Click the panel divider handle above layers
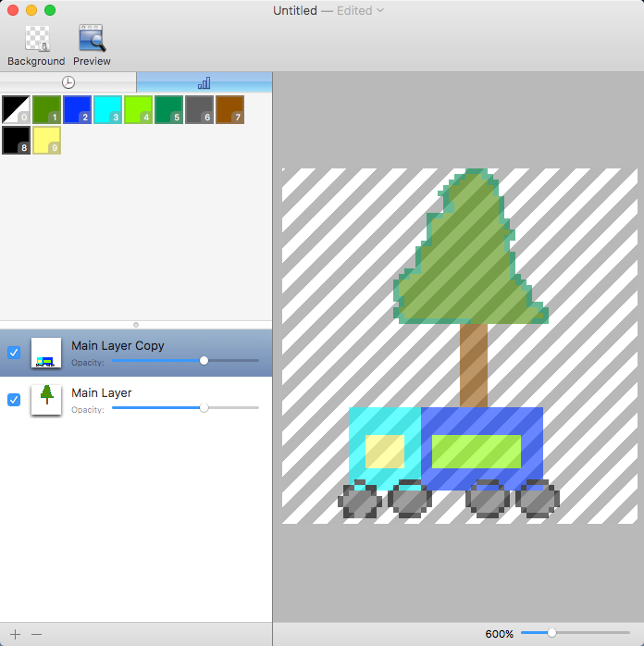This screenshot has height=646, width=644. pyautogui.click(x=136, y=325)
